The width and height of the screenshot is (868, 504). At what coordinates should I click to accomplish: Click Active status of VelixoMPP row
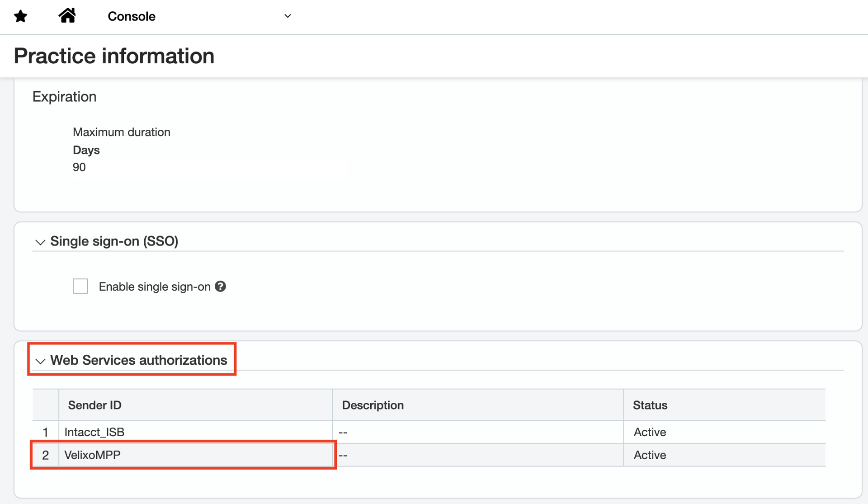click(x=650, y=455)
